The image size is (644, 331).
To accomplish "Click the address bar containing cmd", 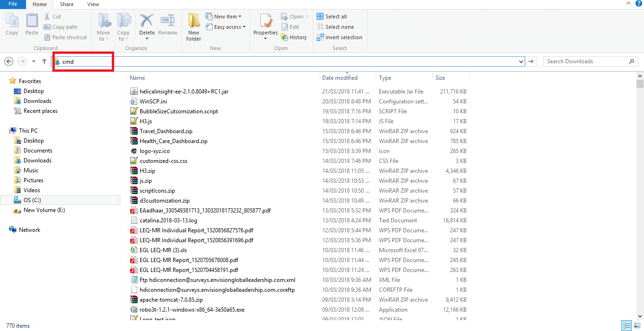I will [288, 61].
